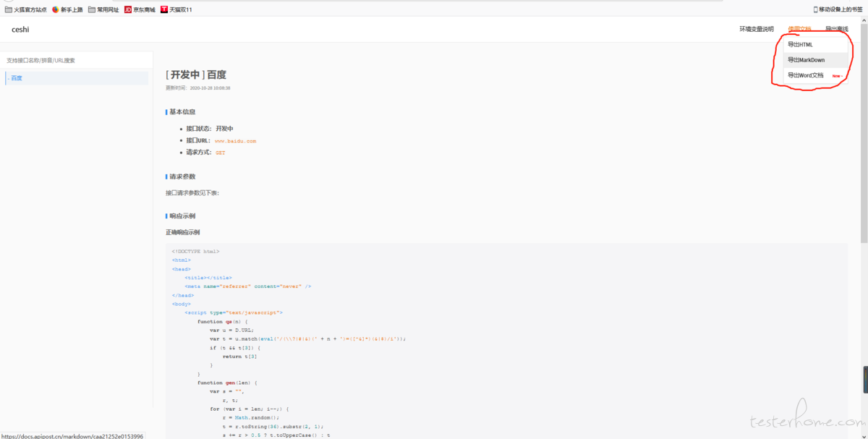Screen dimensions: 868x439
Task: Click the 响应示例 section heading
Action: pos(182,216)
